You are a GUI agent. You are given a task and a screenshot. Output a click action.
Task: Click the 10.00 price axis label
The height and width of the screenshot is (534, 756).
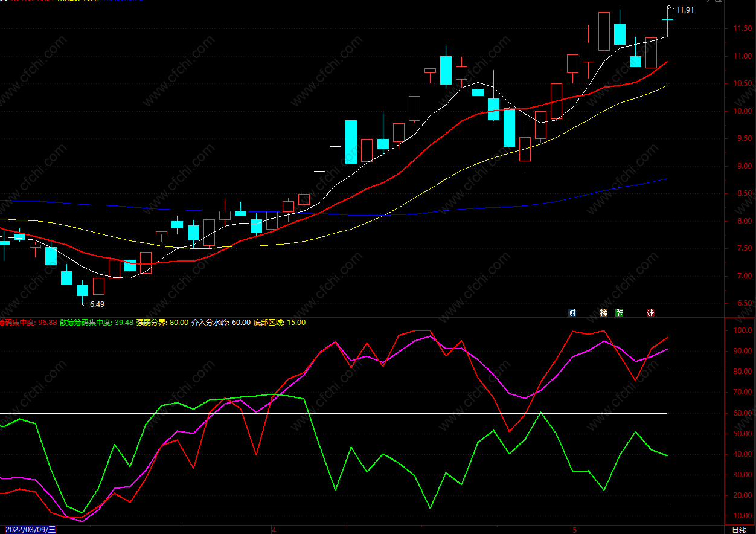pos(742,111)
